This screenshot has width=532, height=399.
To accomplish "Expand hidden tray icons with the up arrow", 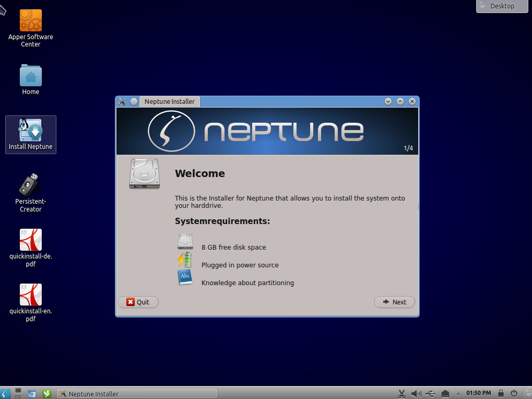I will 458,394.
